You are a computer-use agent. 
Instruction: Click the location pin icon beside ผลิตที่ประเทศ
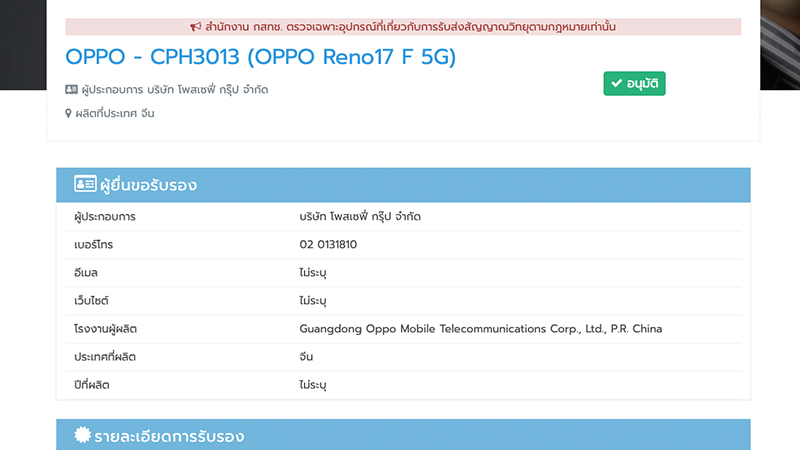point(68,113)
